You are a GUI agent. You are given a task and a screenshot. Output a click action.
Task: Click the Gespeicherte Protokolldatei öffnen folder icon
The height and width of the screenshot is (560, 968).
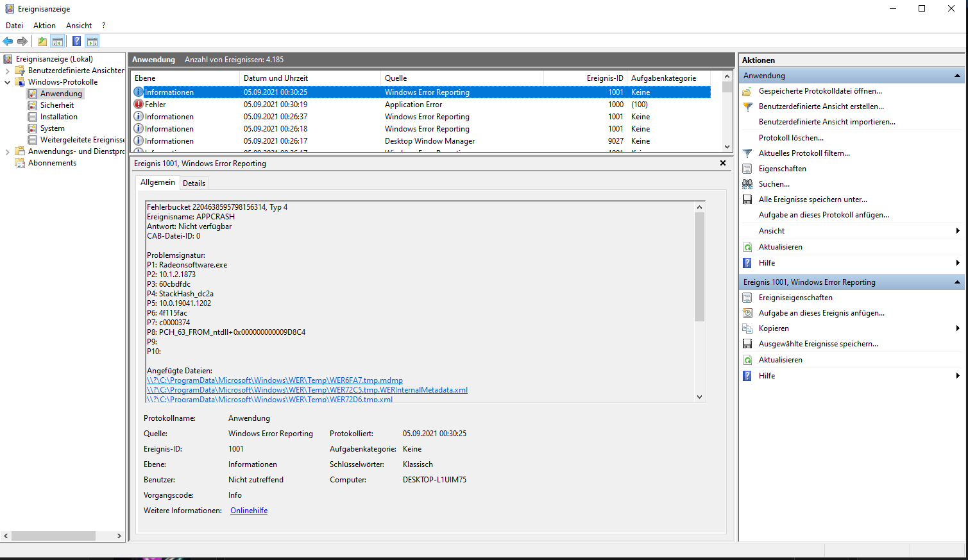pos(747,91)
